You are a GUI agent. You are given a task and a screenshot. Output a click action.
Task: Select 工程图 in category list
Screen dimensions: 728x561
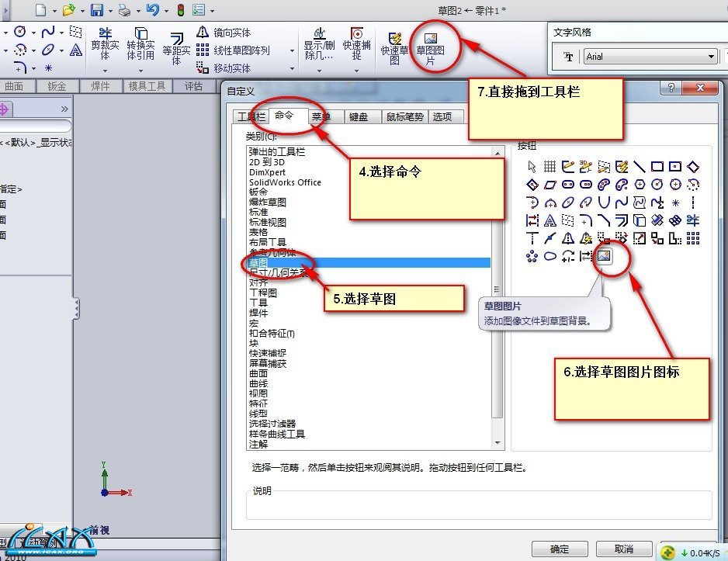pos(263,293)
